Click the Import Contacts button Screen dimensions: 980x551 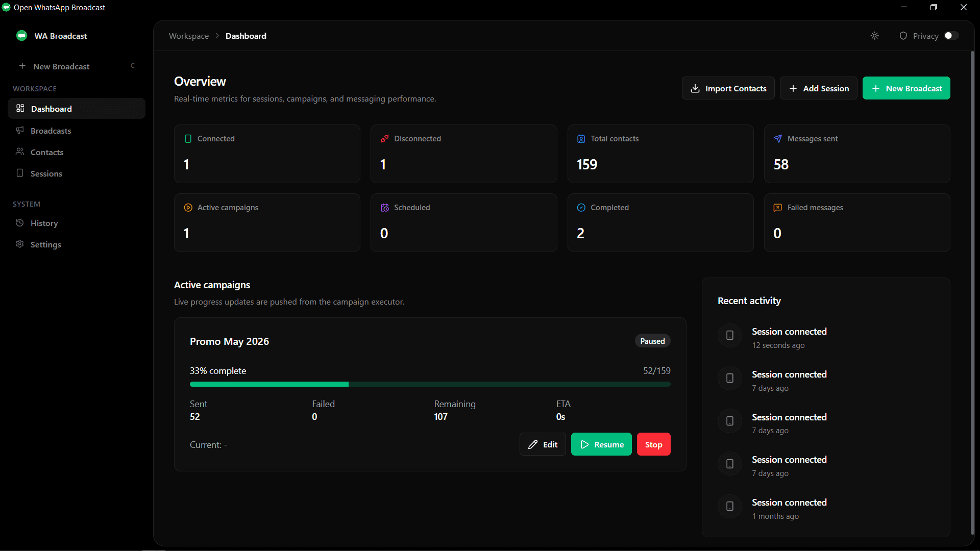[x=728, y=88]
